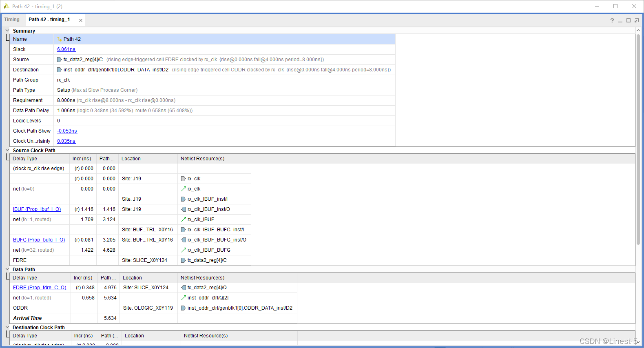Click the rx_clk_IBUF_BUFG_inst/O pin icon

point(184,240)
